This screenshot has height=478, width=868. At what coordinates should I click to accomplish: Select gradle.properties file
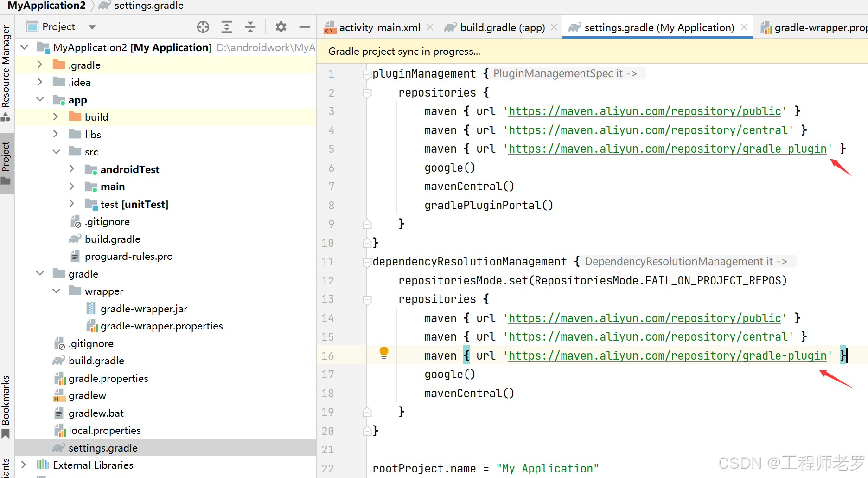tap(108, 378)
